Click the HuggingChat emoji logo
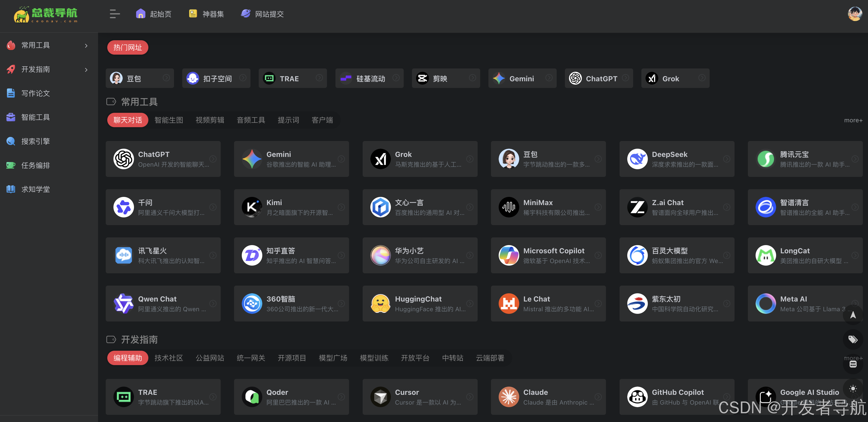Screen dimensions: 868x422 click(x=380, y=303)
